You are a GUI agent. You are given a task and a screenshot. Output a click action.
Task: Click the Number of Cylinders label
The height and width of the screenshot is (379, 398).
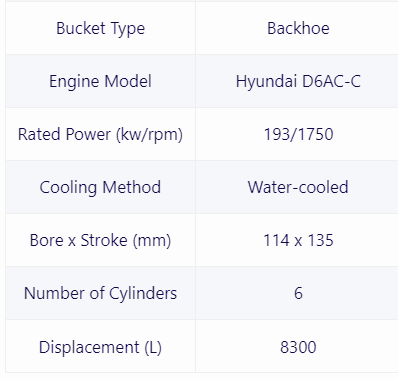(100, 293)
